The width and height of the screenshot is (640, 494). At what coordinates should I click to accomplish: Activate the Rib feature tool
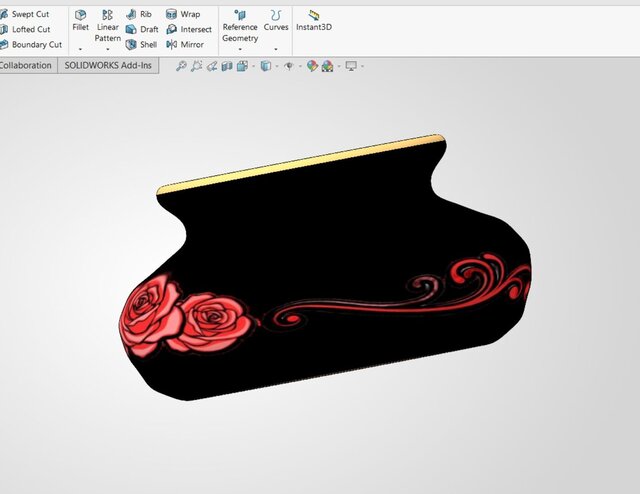pos(139,14)
